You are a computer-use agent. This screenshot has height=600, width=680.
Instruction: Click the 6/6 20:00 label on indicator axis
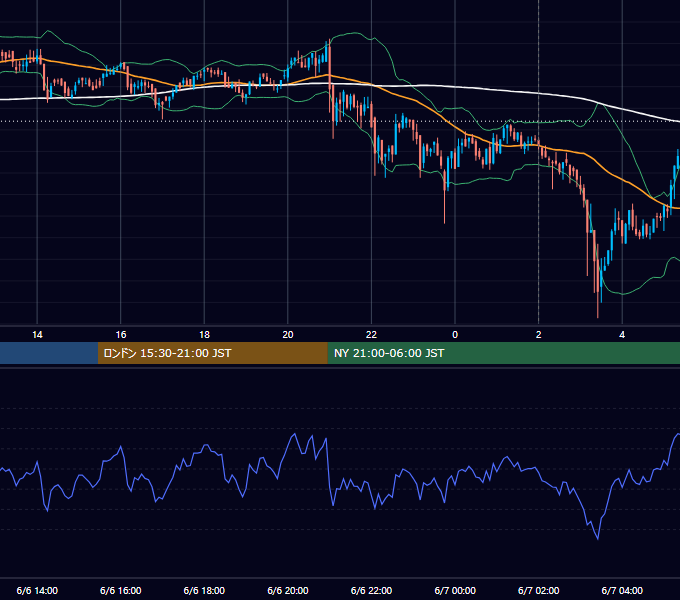[x=288, y=590]
